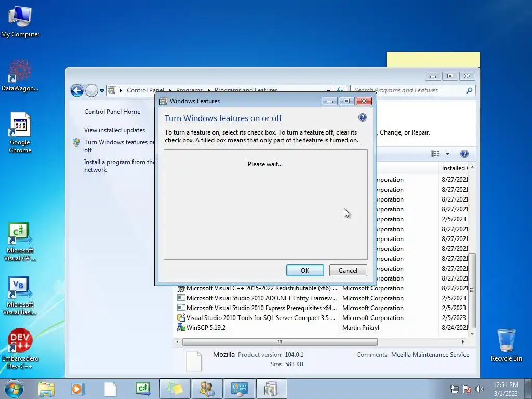Image resolution: width=532 pixels, height=399 pixels.
Task: Select WinSCP 5.19.2 entry
Action: 206,328
